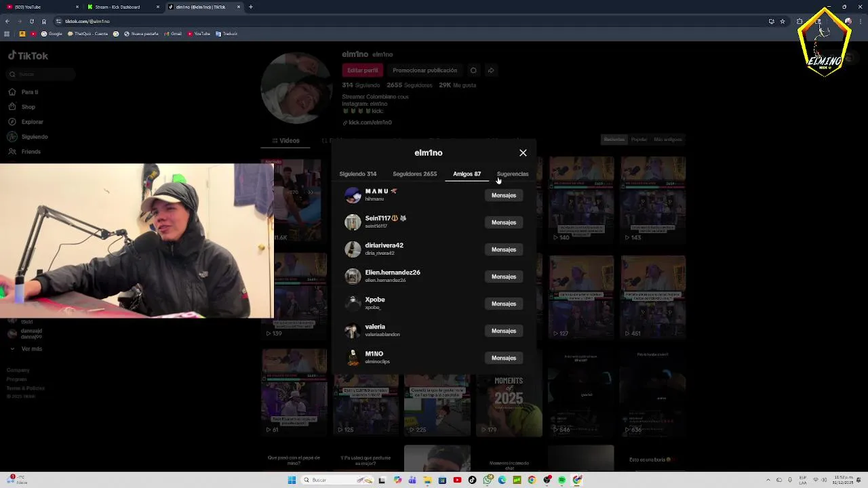The width and height of the screenshot is (868, 488).
Task: Open Para ti in sidebar
Action: (24, 92)
